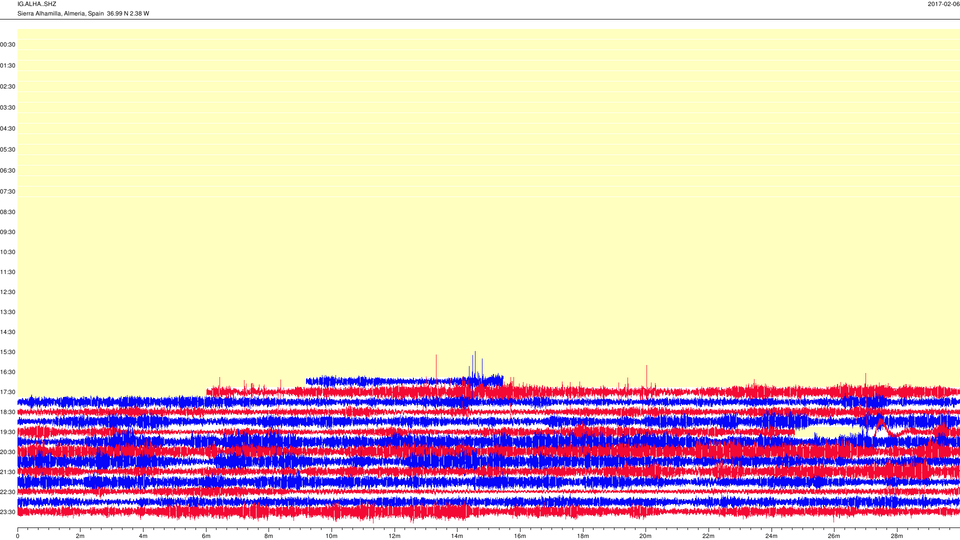Choose the 14m axis tick label

tap(457, 536)
